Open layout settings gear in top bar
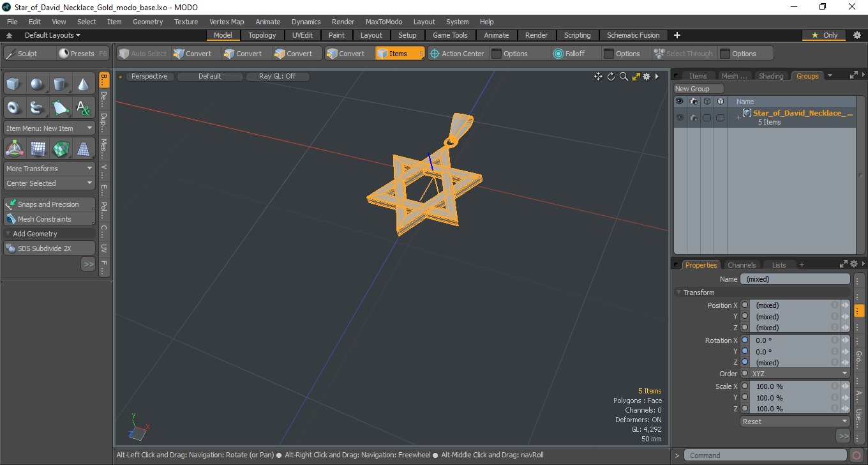 coord(857,35)
